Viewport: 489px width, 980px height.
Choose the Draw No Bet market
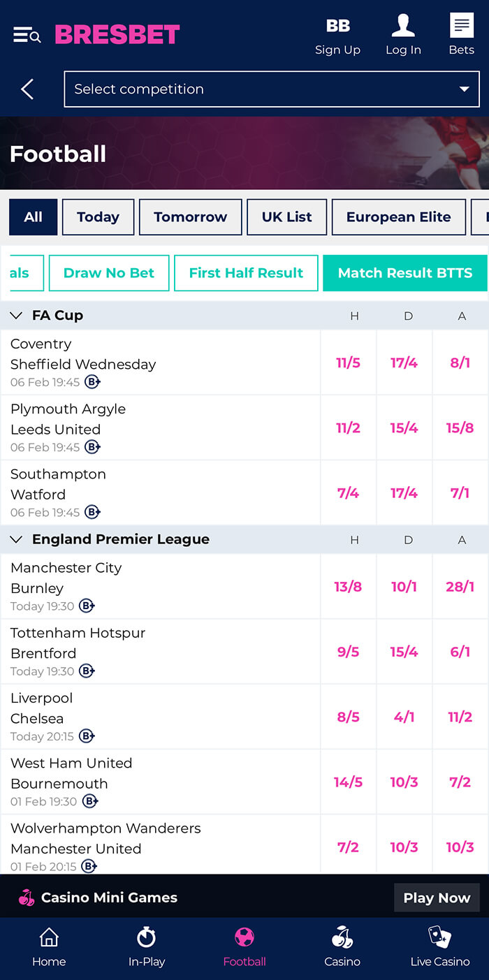(109, 273)
